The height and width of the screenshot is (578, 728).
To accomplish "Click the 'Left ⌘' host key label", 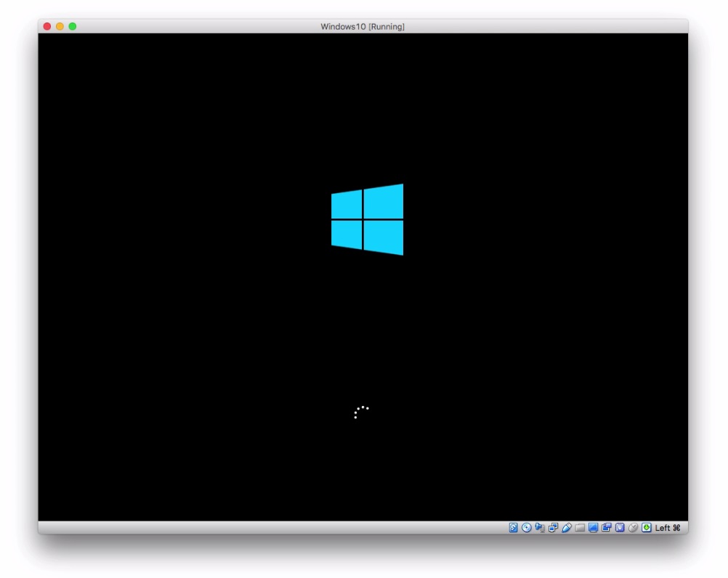I will pos(668,528).
